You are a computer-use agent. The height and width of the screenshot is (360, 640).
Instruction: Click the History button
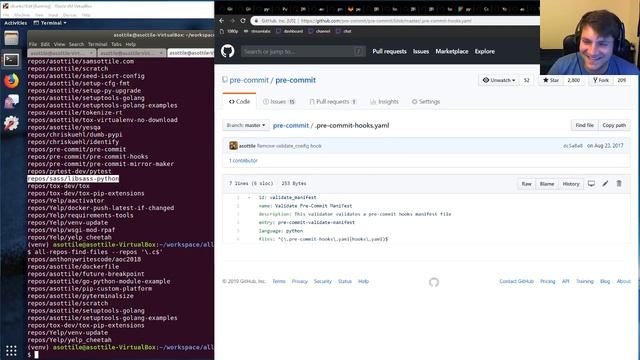(x=571, y=184)
